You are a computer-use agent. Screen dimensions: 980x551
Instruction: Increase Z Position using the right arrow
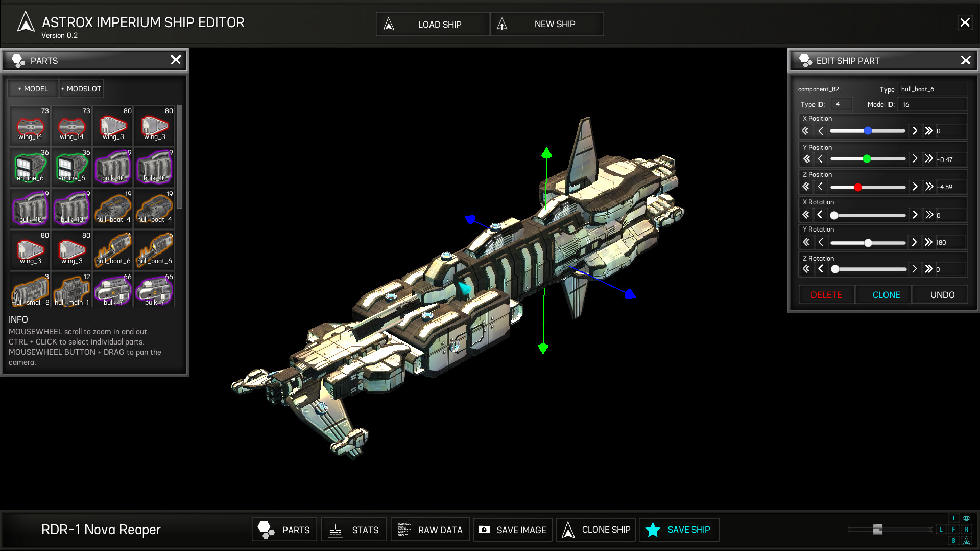click(x=915, y=187)
